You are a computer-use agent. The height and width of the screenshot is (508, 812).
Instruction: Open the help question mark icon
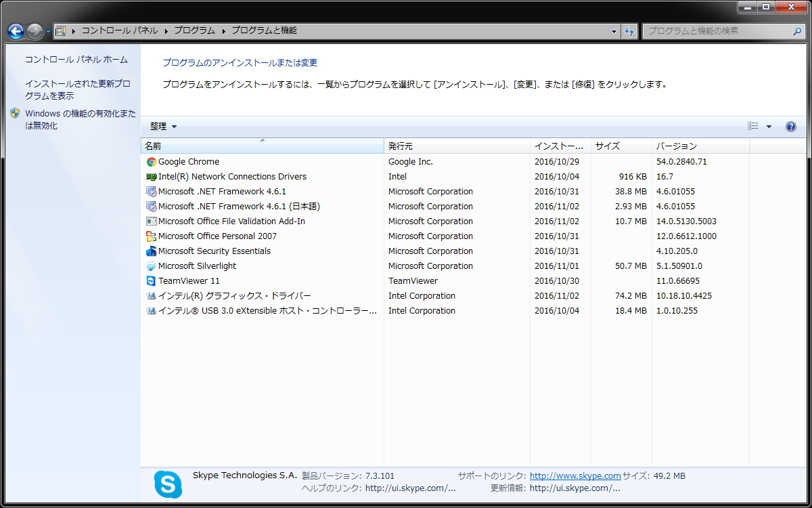tap(790, 127)
